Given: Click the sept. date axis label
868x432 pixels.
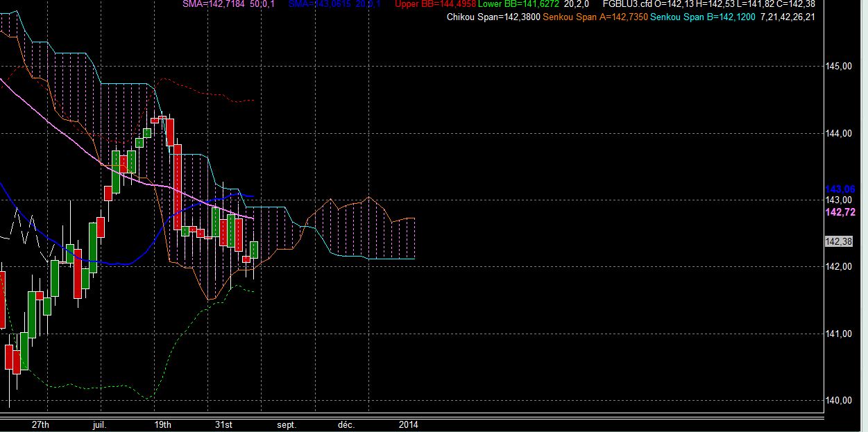Looking at the screenshot, I should tap(286, 424).
